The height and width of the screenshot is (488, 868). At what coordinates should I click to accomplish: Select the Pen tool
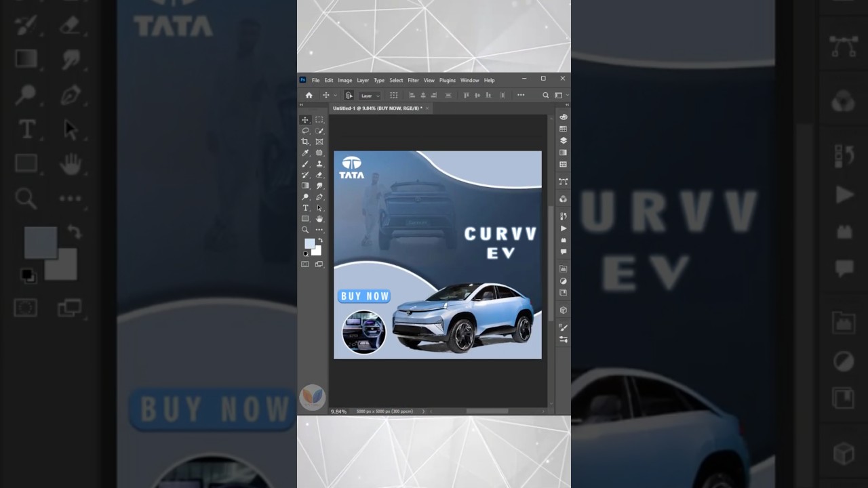tap(319, 197)
